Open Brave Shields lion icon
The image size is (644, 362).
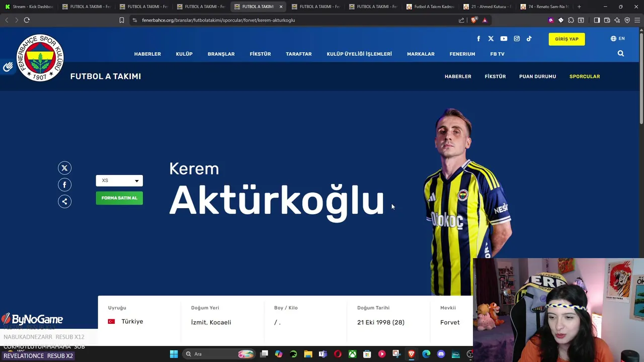(x=474, y=20)
